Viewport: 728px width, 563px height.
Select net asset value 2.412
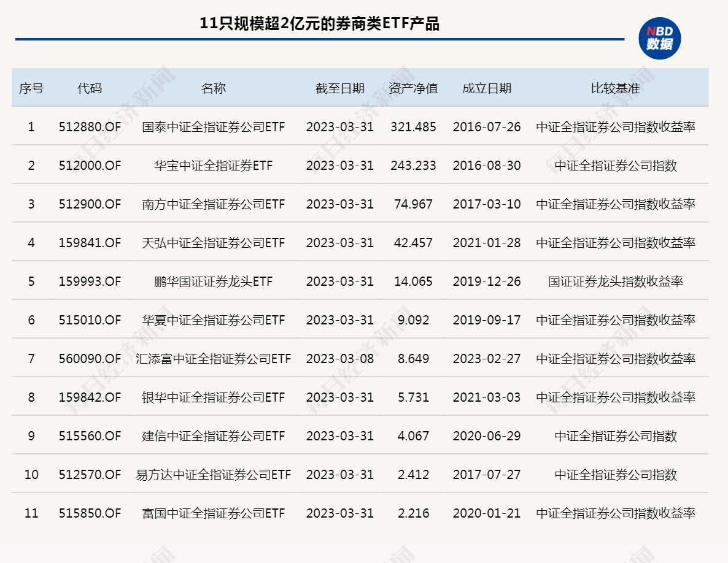click(413, 475)
